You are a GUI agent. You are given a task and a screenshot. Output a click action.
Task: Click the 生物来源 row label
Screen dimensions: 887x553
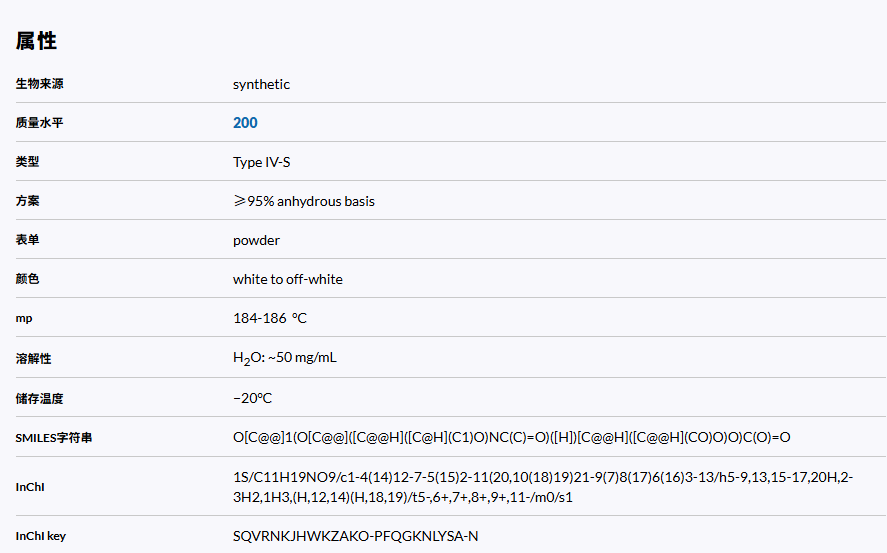pos(40,84)
